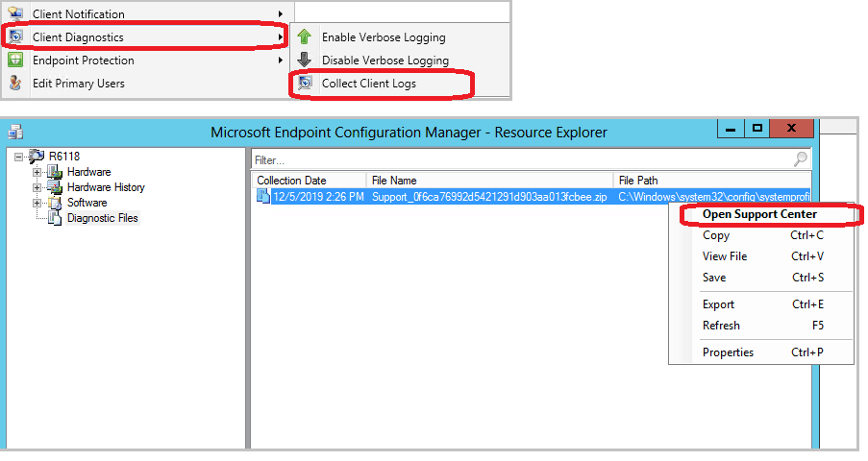Click the Collect Client Logs icon
Screen dimensions: 868x461
coord(305,83)
